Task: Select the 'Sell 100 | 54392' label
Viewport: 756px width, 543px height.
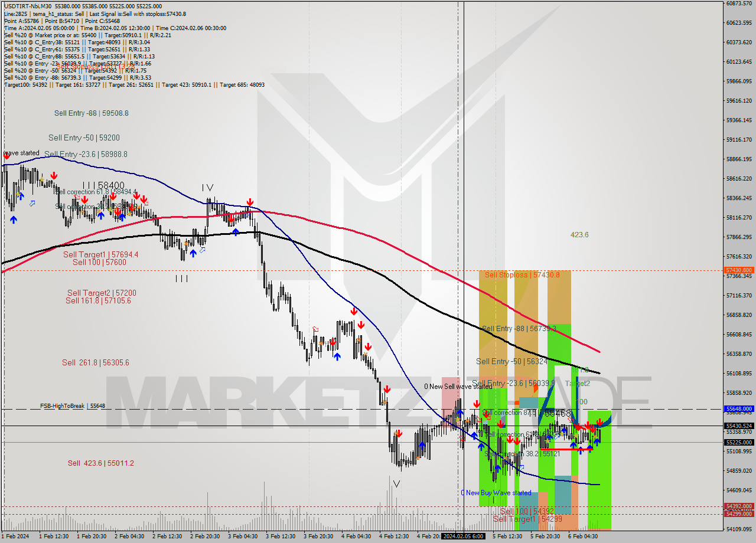Action: tap(527, 511)
